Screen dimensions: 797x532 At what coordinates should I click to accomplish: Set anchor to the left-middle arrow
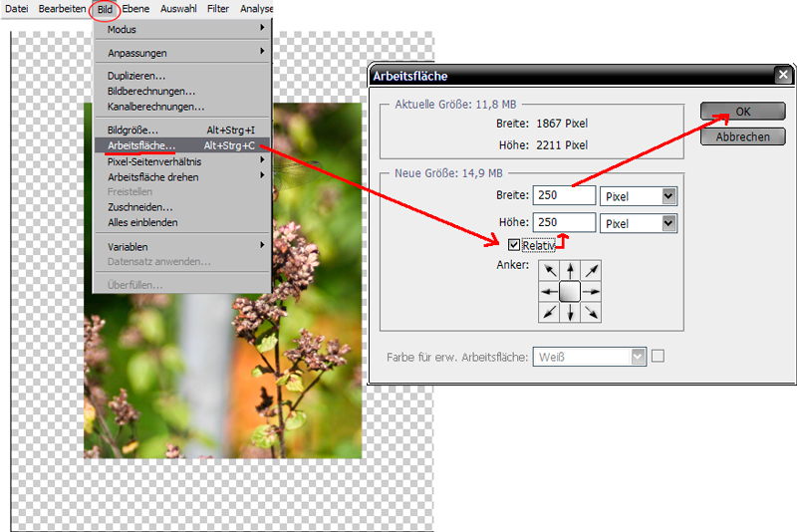tap(548, 291)
